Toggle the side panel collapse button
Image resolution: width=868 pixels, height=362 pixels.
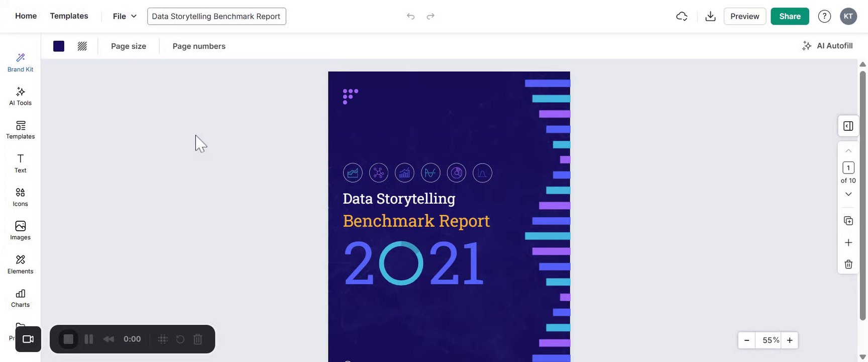[x=848, y=126]
